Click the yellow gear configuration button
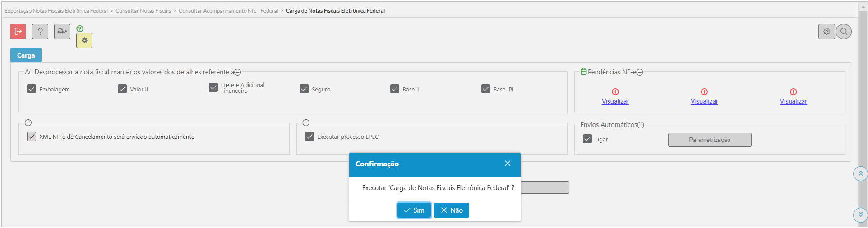868x228 pixels. 84,41
